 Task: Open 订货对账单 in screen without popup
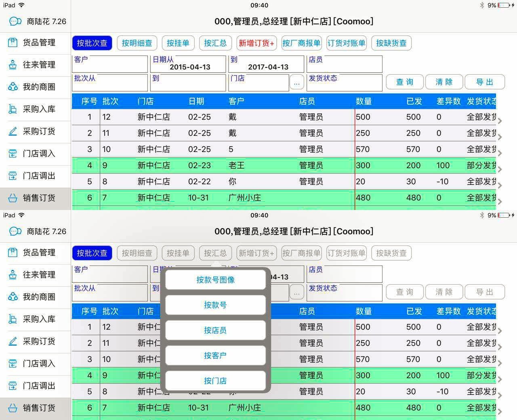point(346,43)
